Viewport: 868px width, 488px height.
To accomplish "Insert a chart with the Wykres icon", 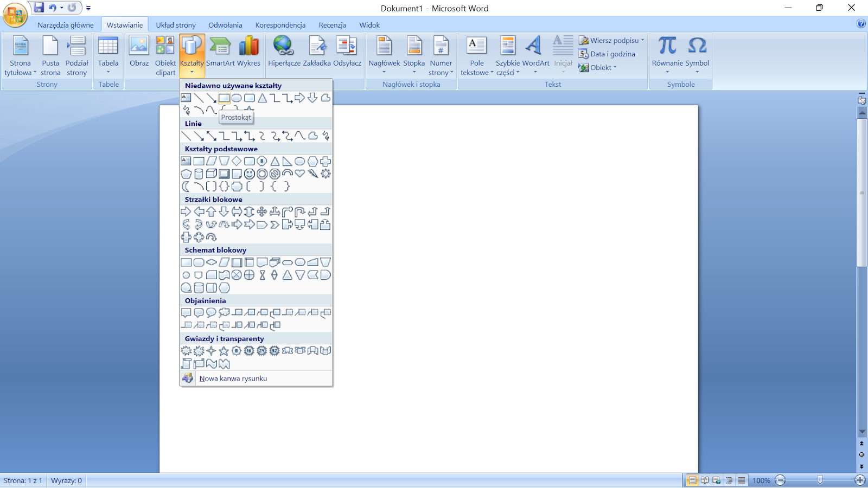I will (248, 53).
